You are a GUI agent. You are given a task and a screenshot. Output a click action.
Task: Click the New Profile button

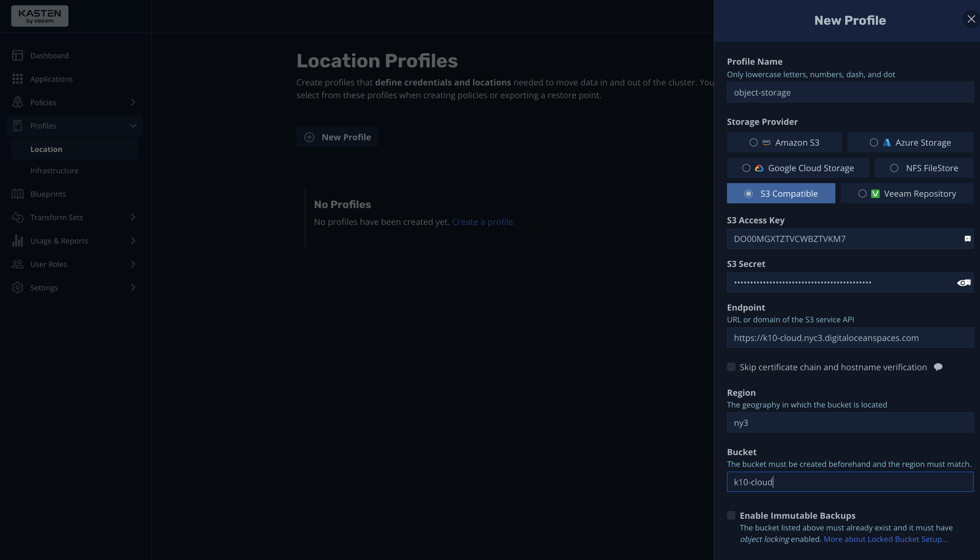pos(337,137)
